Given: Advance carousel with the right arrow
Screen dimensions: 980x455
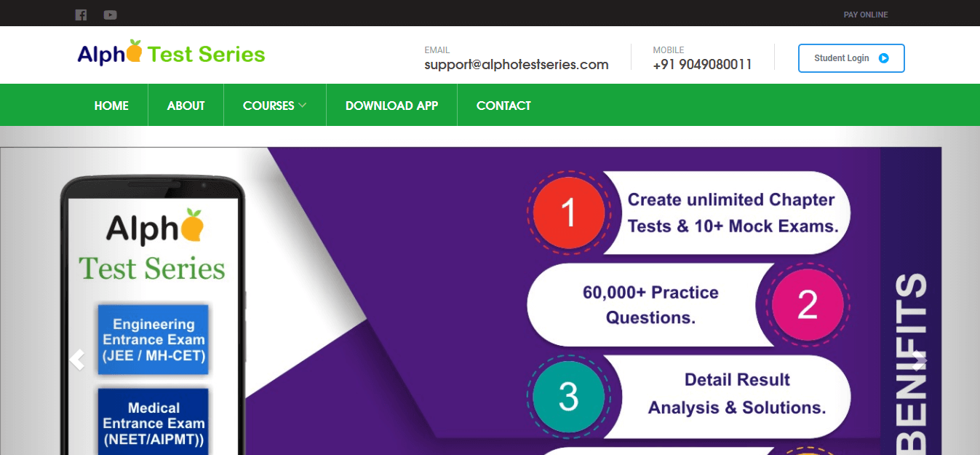Looking at the screenshot, I should [x=920, y=359].
